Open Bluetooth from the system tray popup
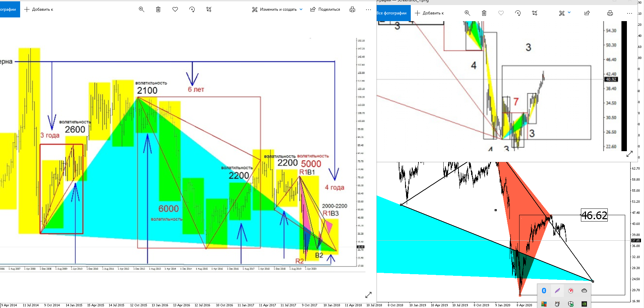 tap(544, 291)
